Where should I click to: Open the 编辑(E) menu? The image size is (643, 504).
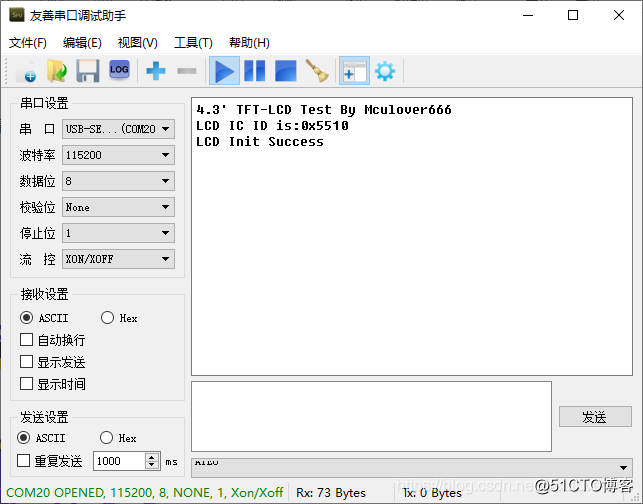82,43
